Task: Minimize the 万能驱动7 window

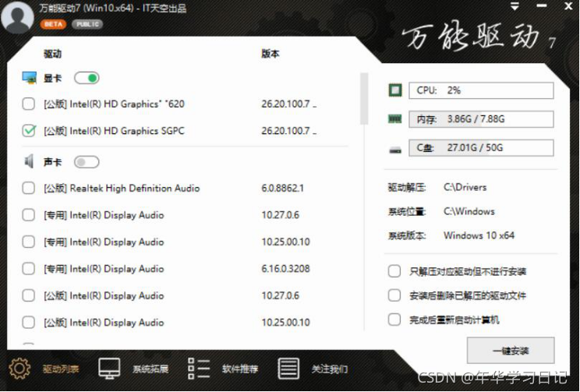Action: point(542,6)
